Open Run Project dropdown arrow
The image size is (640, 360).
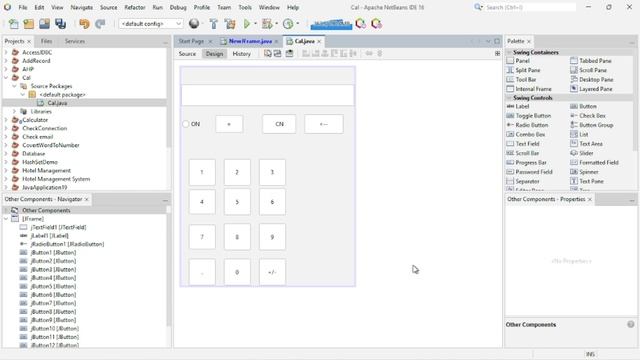256,24
